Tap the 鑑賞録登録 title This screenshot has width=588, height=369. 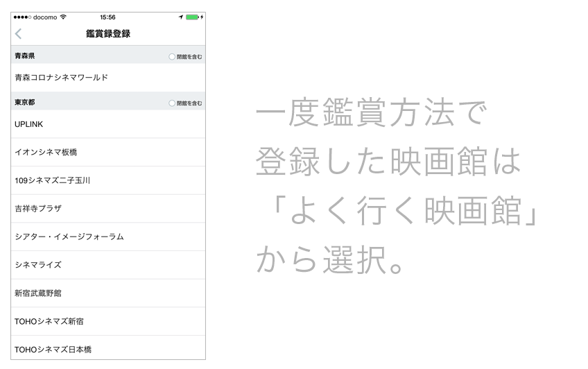[x=108, y=33]
